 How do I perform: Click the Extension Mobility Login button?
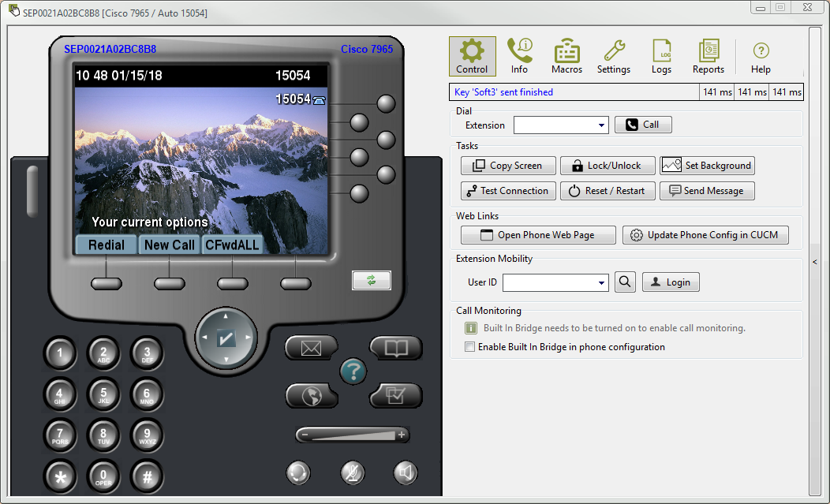pyautogui.click(x=671, y=282)
